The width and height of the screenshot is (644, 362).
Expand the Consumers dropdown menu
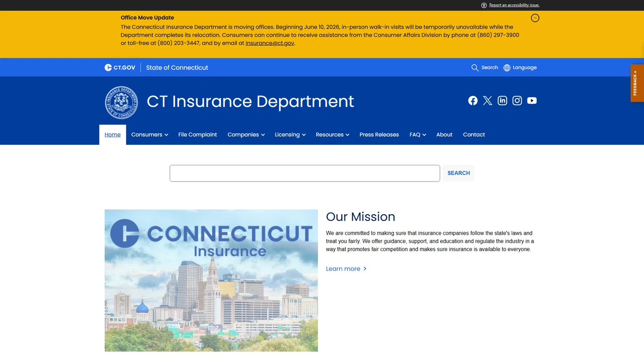149,135
